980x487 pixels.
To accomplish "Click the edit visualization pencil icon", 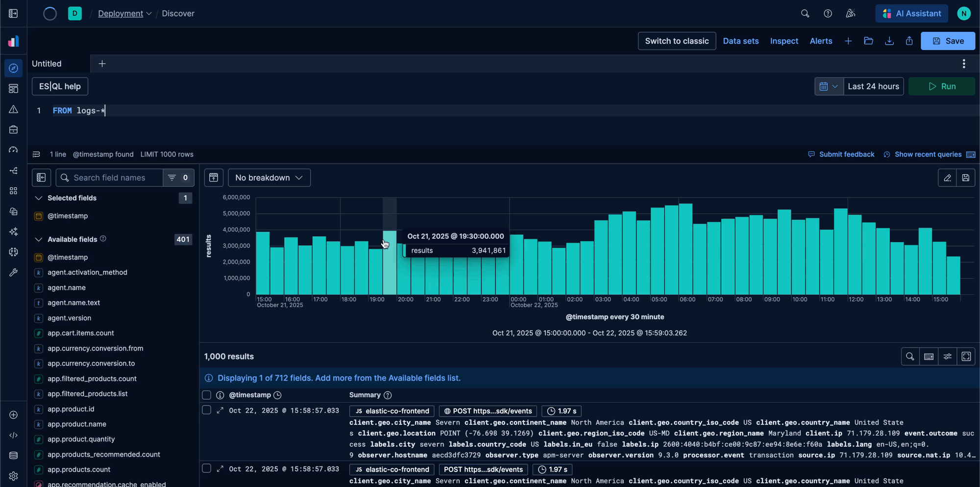I will click(x=947, y=178).
